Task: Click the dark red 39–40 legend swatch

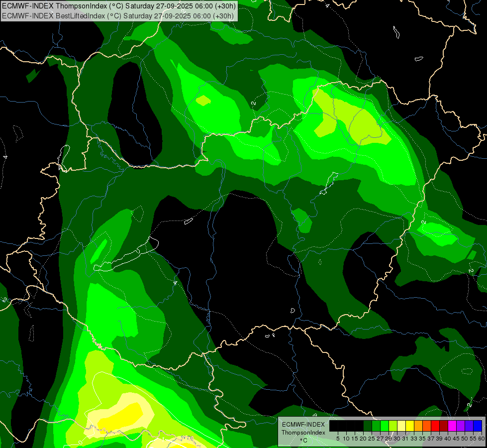Action: [444, 426]
